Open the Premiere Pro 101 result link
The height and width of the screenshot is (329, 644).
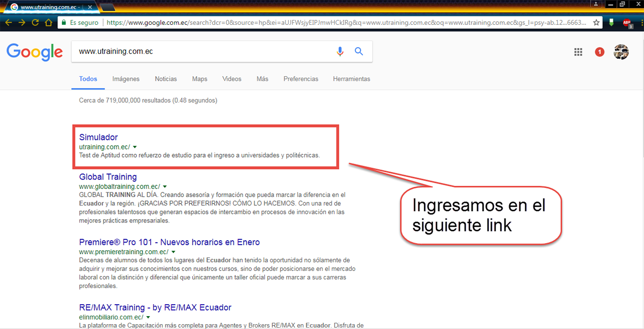point(169,242)
